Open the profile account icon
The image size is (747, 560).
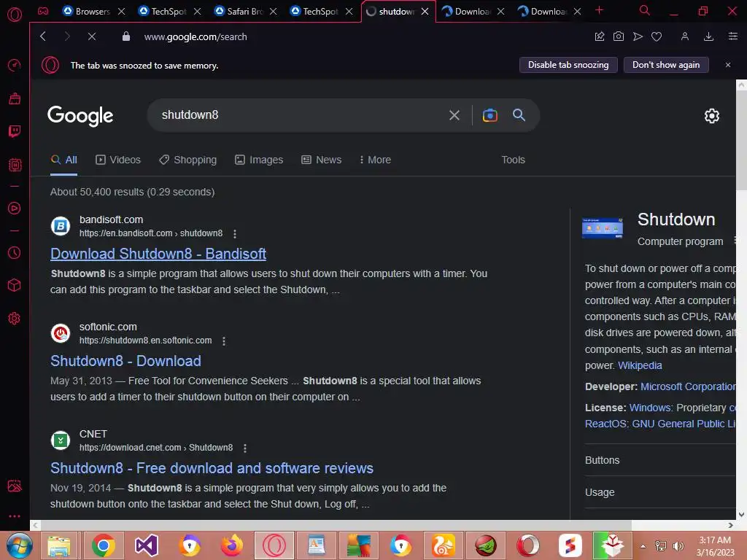pos(684,36)
